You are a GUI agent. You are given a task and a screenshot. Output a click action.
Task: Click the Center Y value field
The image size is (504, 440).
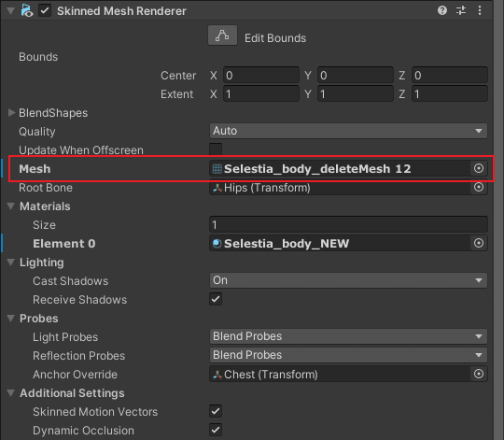[356, 76]
